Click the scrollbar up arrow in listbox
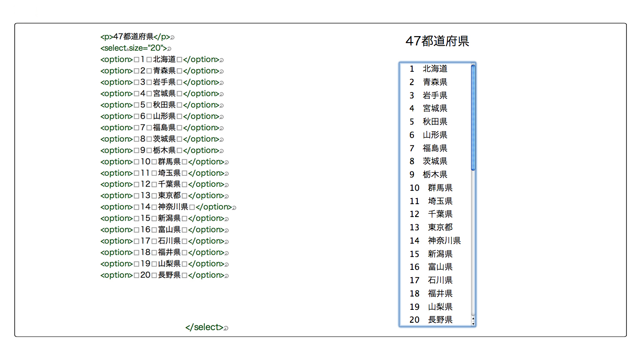 [x=473, y=319]
